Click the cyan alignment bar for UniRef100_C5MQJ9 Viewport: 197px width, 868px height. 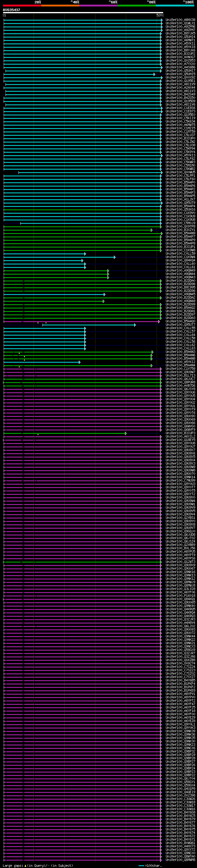[90, 223]
